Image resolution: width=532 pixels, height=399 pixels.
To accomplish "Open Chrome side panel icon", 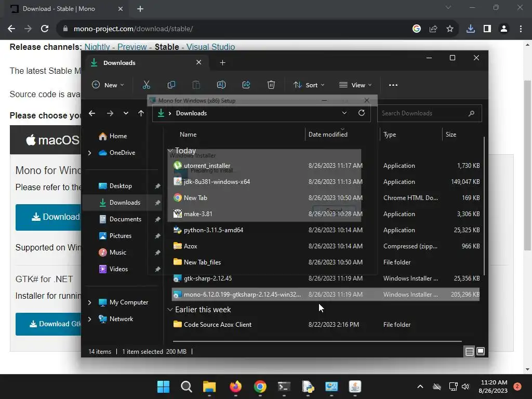I will [487, 29].
